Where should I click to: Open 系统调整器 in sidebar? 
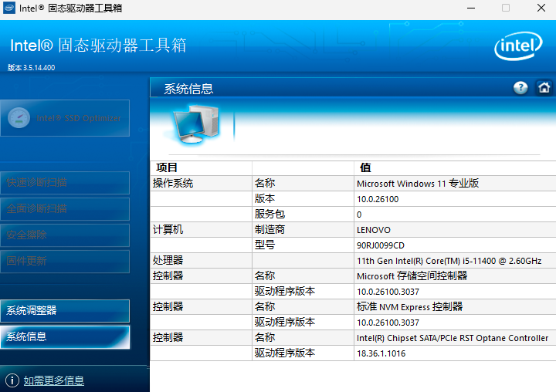[x=65, y=310]
